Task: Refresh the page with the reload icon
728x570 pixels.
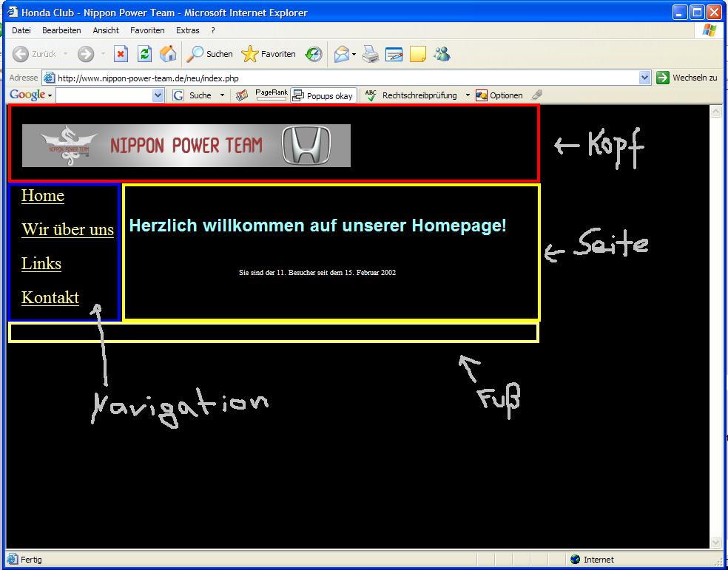Action: pyautogui.click(x=145, y=54)
